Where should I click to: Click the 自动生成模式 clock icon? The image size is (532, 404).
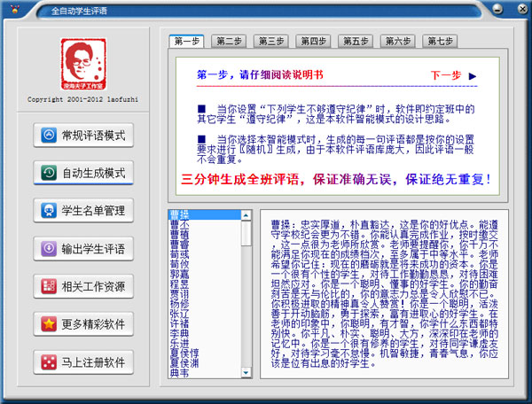coord(48,173)
